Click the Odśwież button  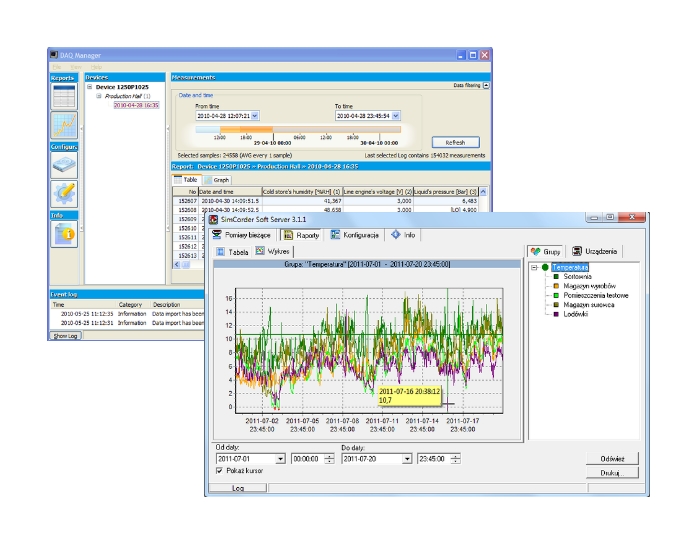click(612, 458)
